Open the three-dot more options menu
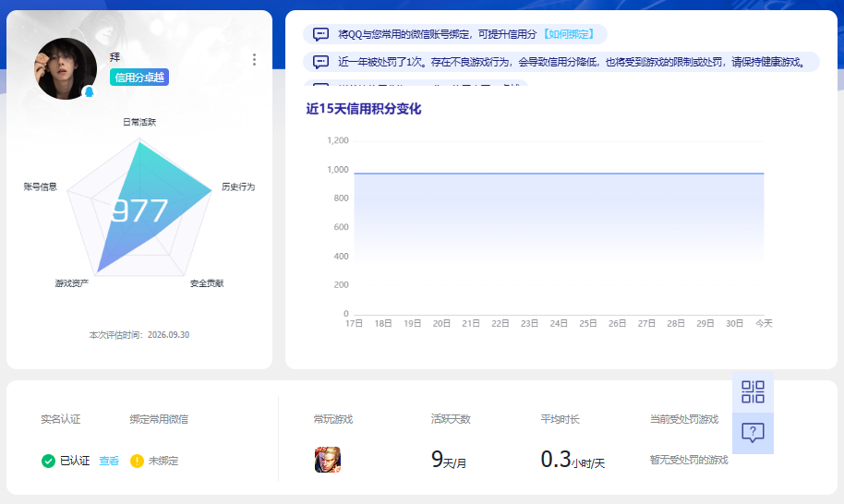Image resolution: width=844 pixels, height=504 pixels. click(x=254, y=60)
